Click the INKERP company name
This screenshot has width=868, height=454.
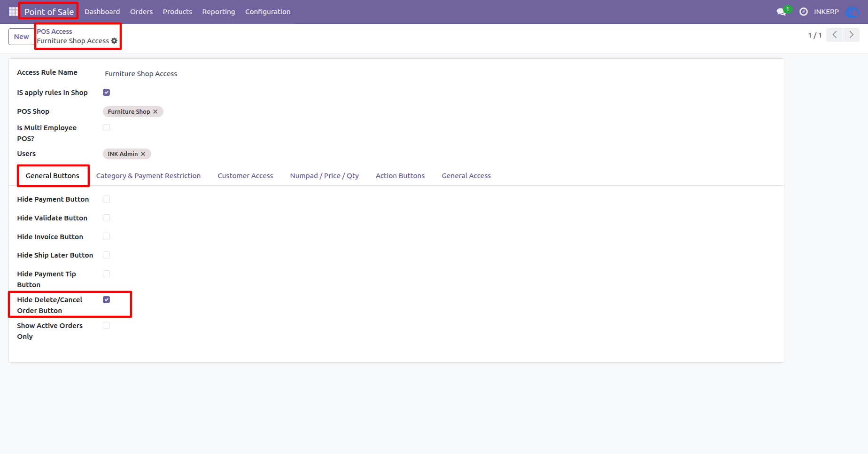(826, 12)
